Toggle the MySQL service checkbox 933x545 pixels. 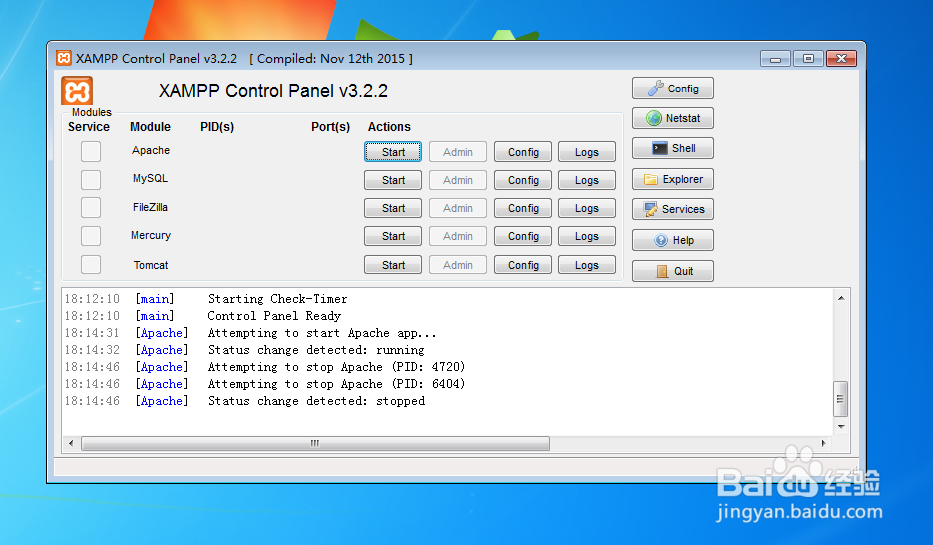pyautogui.click(x=91, y=180)
